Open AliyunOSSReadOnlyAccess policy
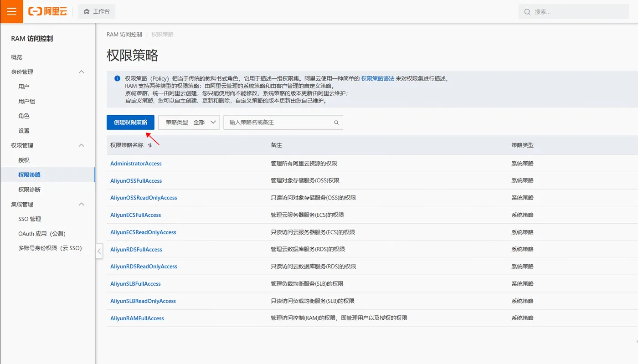Screen dimensions: 638x364 [x=144, y=198]
